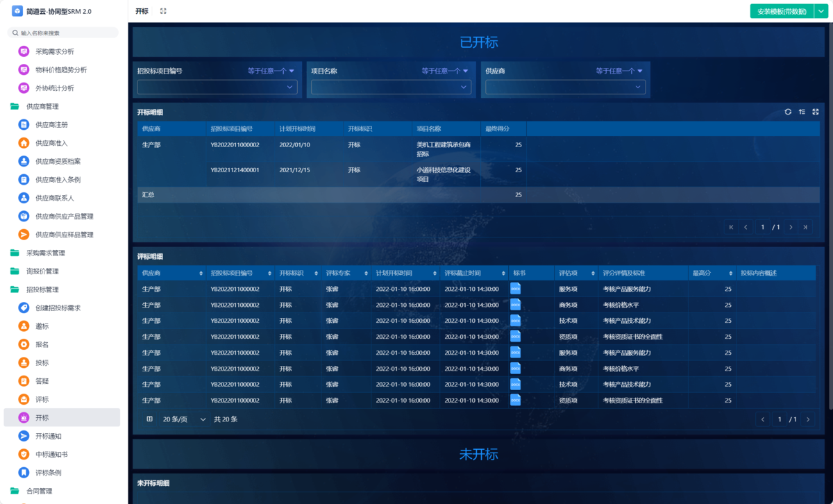Refresh the 开标明细 table
Viewport: 833px width, 504px height.
click(788, 112)
